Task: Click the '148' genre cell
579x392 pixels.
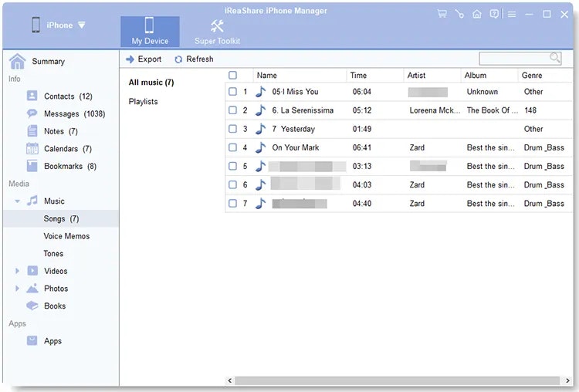Action: point(530,110)
